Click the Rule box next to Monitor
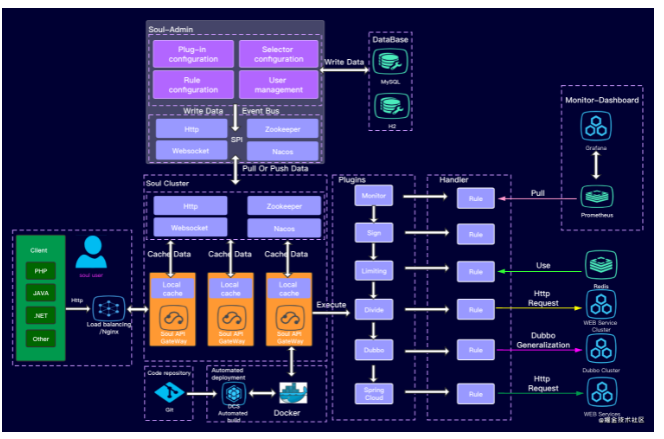This screenshot has height=439, width=664. point(476,198)
